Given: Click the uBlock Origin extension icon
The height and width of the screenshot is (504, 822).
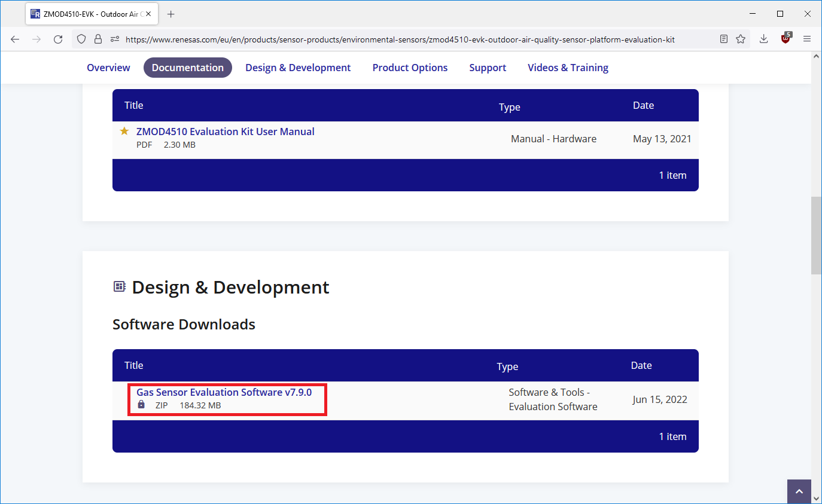Looking at the screenshot, I should (786, 39).
